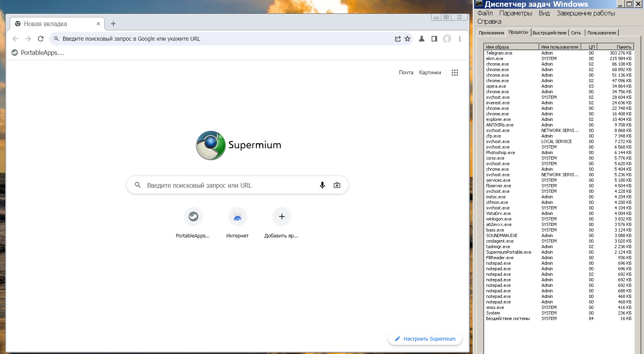This screenshot has height=354, width=644.
Task: Switch to Быстродействие tab
Action: [x=549, y=33]
